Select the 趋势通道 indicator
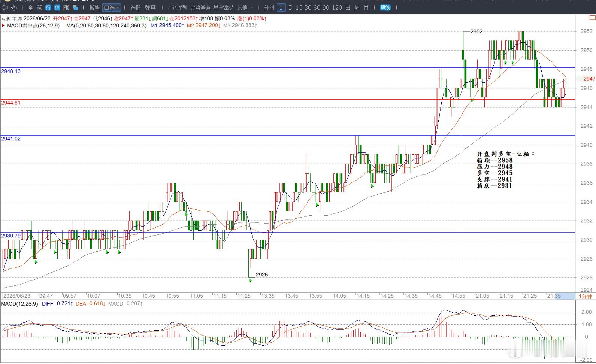The height and width of the screenshot is (364, 596). pyautogui.click(x=200, y=7)
